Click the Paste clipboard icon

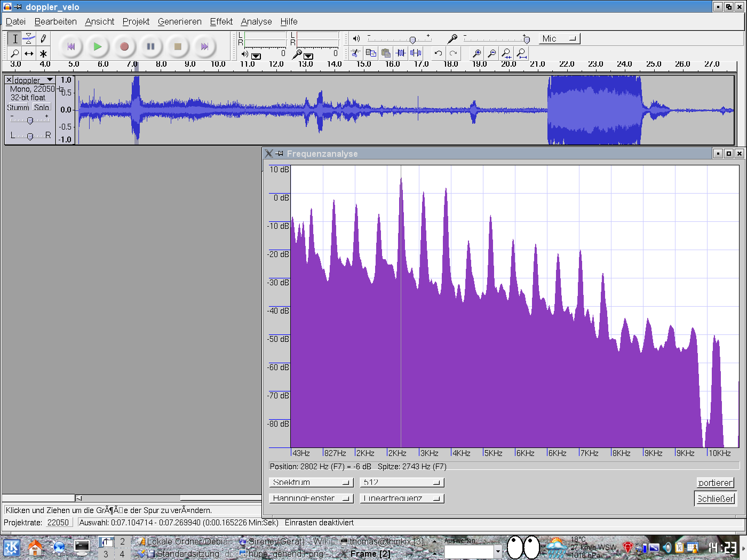[386, 53]
